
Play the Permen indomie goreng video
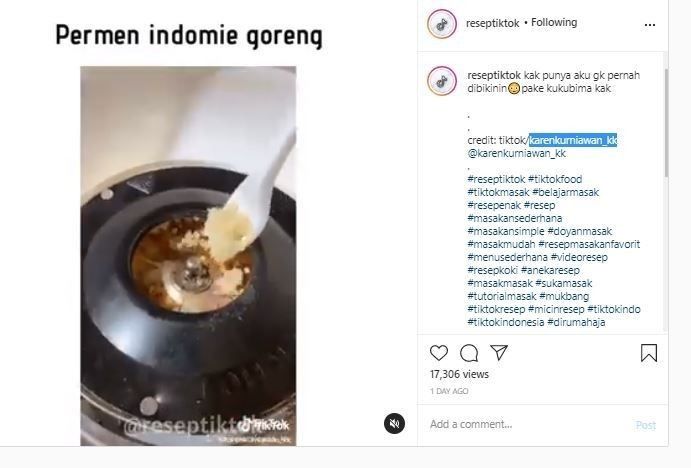coord(188,256)
